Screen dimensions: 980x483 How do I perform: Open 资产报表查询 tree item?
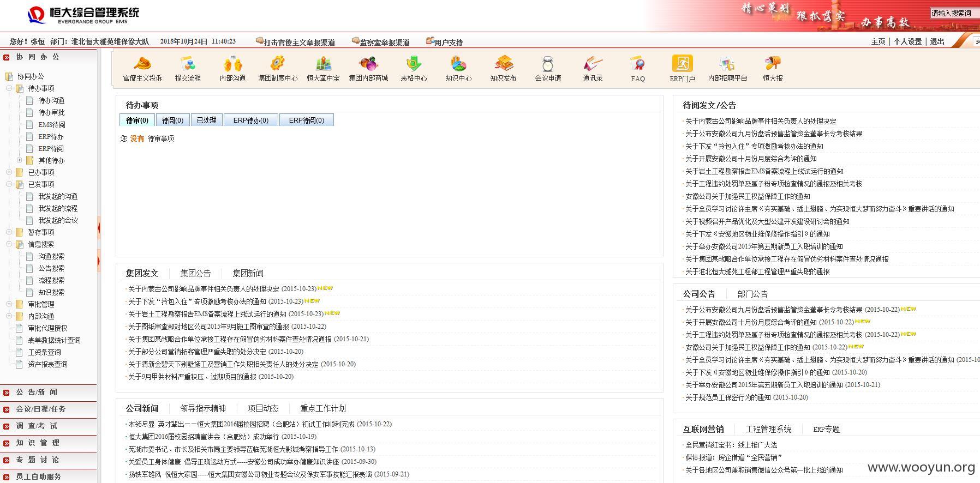click(48, 364)
